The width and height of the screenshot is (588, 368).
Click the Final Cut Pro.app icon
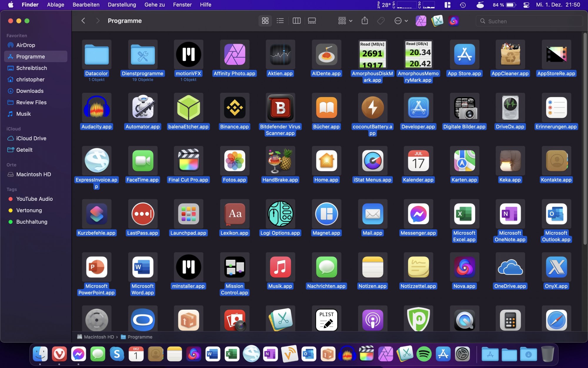coord(188,161)
